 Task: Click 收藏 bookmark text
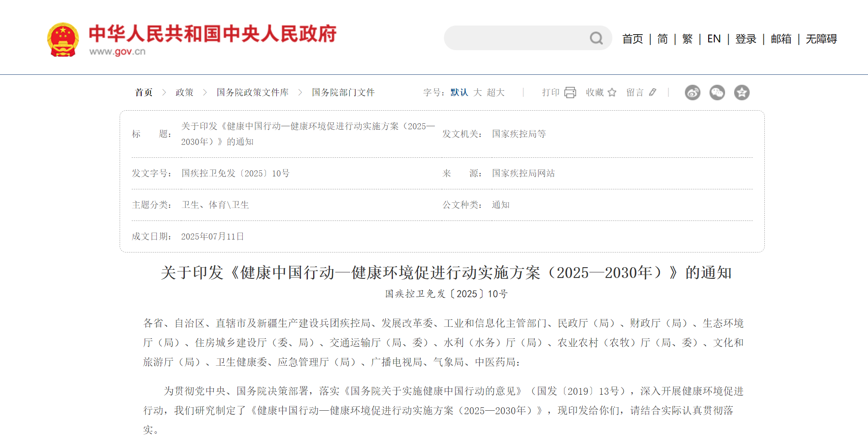pos(595,93)
